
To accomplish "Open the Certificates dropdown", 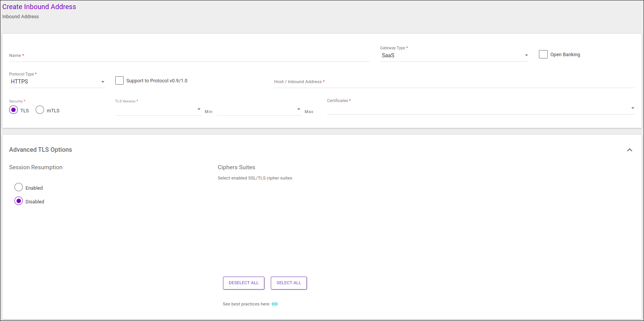I will point(481,109).
